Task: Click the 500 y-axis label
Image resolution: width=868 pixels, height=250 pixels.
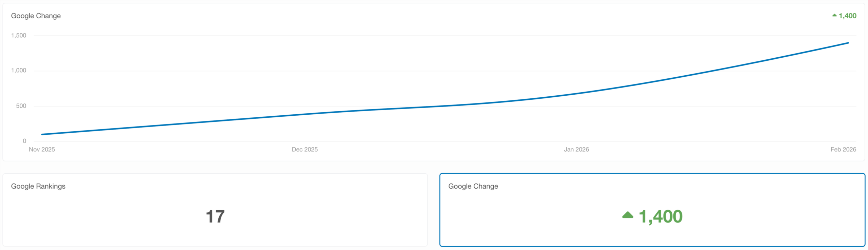Action: (x=21, y=106)
